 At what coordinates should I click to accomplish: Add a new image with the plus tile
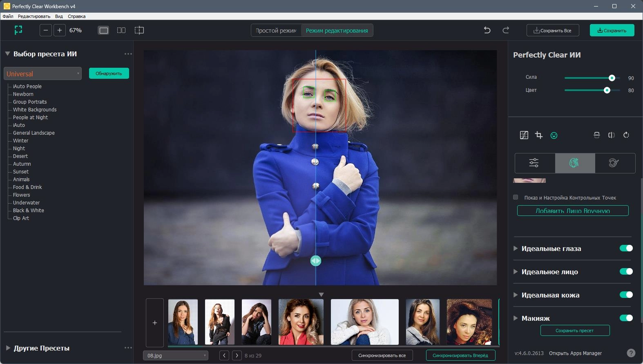pos(155,323)
